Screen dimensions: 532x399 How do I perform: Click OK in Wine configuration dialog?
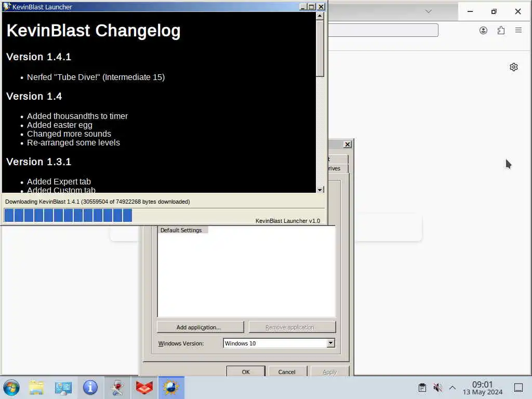click(x=246, y=371)
